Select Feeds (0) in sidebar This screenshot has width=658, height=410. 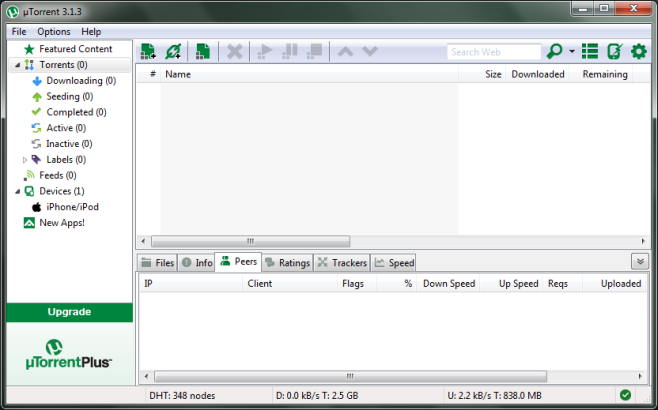(x=58, y=175)
